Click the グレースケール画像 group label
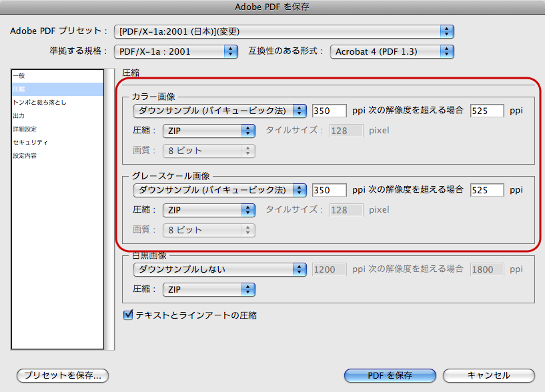Viewport: 545px width, 392px height. point(171,176)
